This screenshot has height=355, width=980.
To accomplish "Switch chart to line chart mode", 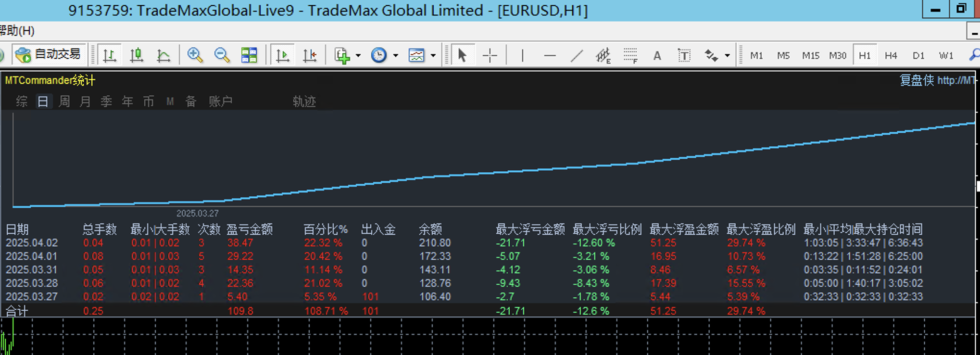I will 163,55.
